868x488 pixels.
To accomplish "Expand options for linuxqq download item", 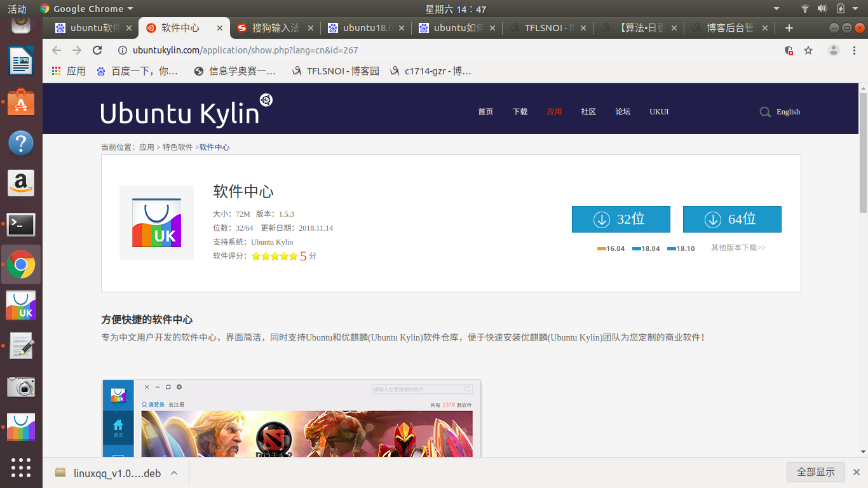I will coord(174,473).
